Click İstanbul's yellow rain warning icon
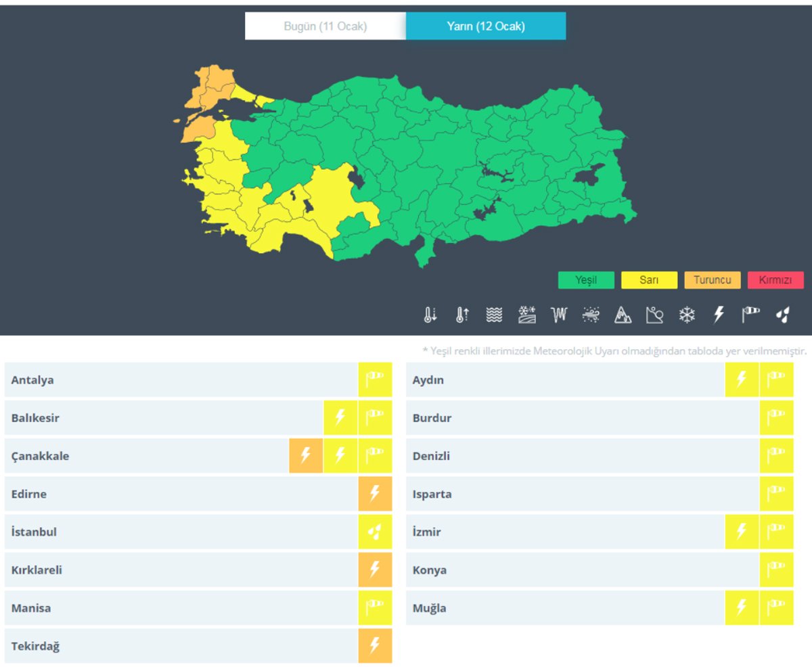Image resolution: width=812 pixels, height=667 pixels. click(375, 532)
